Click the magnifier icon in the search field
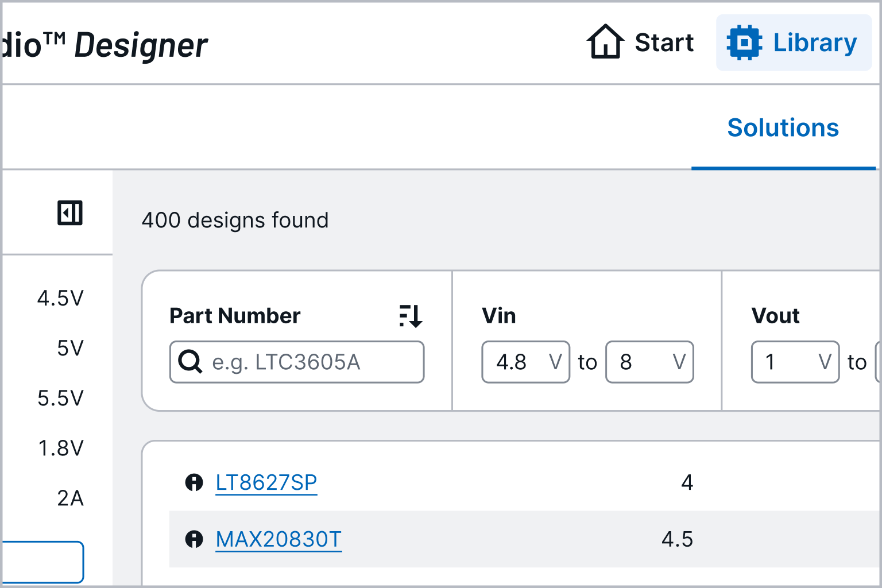The width and height of the screenshot is (882, 588). (x=189, y=362)
